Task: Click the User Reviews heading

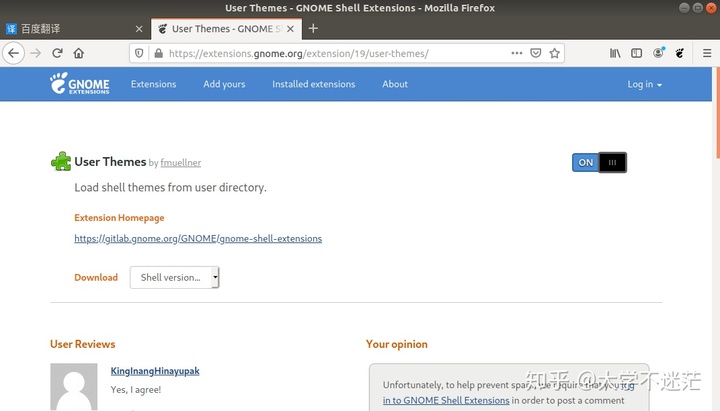Action: 83,344
